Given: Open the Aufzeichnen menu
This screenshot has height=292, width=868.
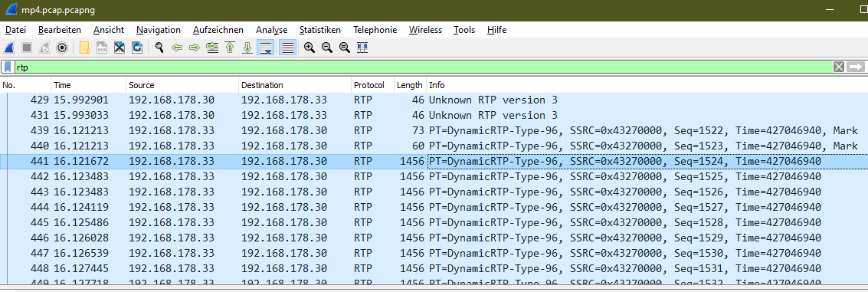Looking at the screenshot, I should coord(218,30).
